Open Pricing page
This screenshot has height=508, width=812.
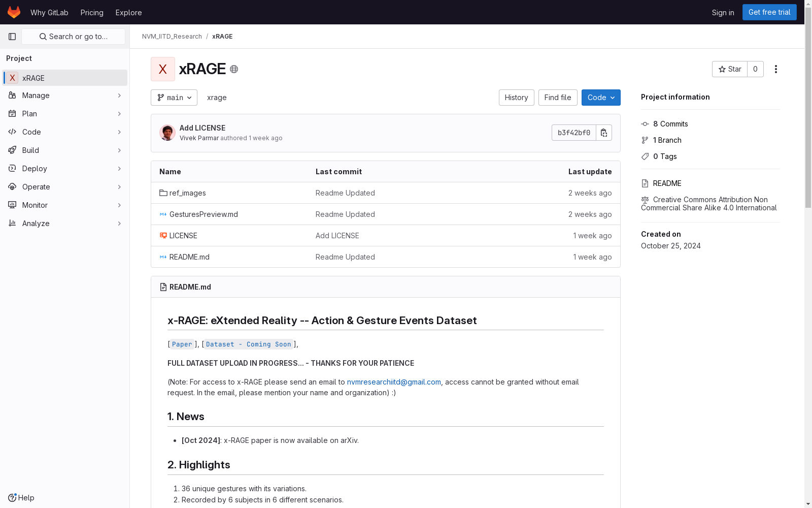tap(92, 12)
